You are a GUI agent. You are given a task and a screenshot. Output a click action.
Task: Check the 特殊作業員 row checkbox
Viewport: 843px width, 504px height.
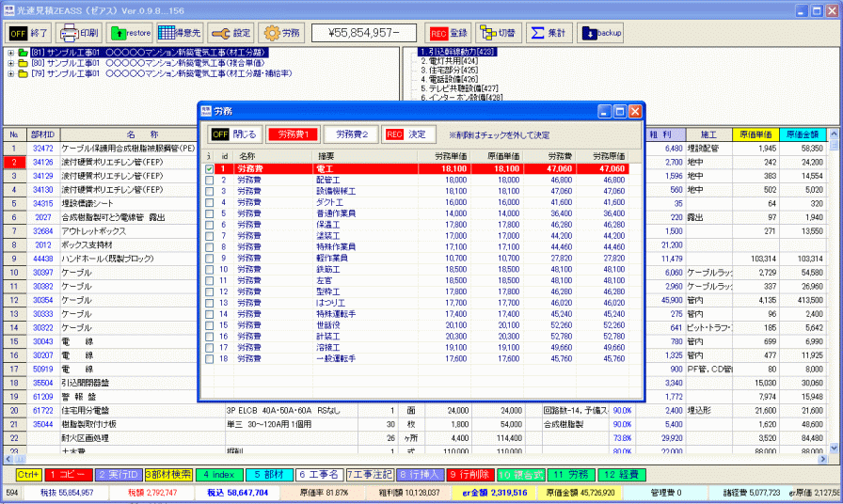[x=209, y=247]
